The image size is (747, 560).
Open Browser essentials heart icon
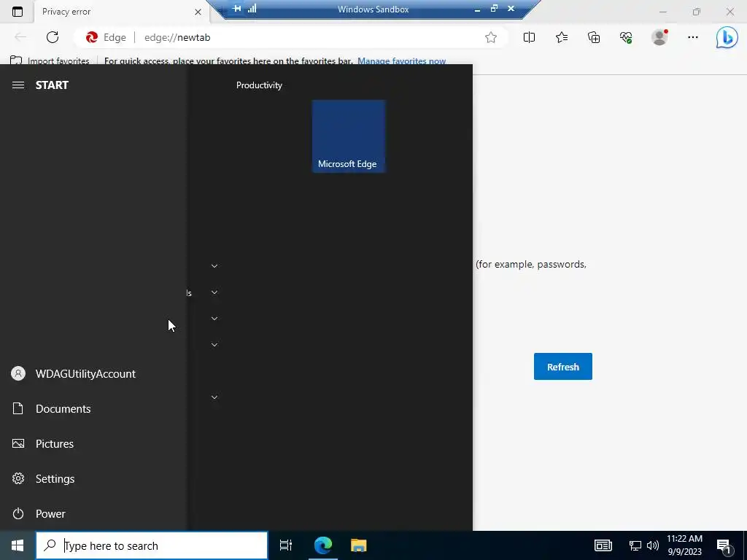(626, 38)
